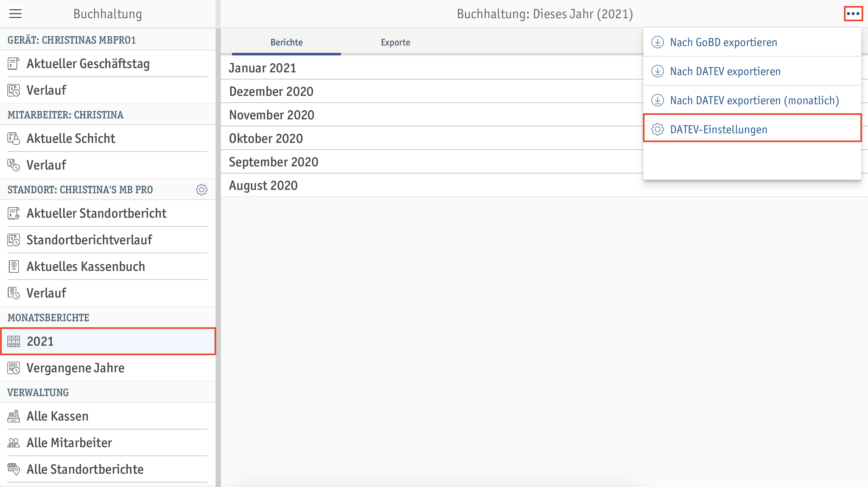Click the Vergangene Jahre icon
The width and height of the screenshot is (868, 487).
pos(14,368)
